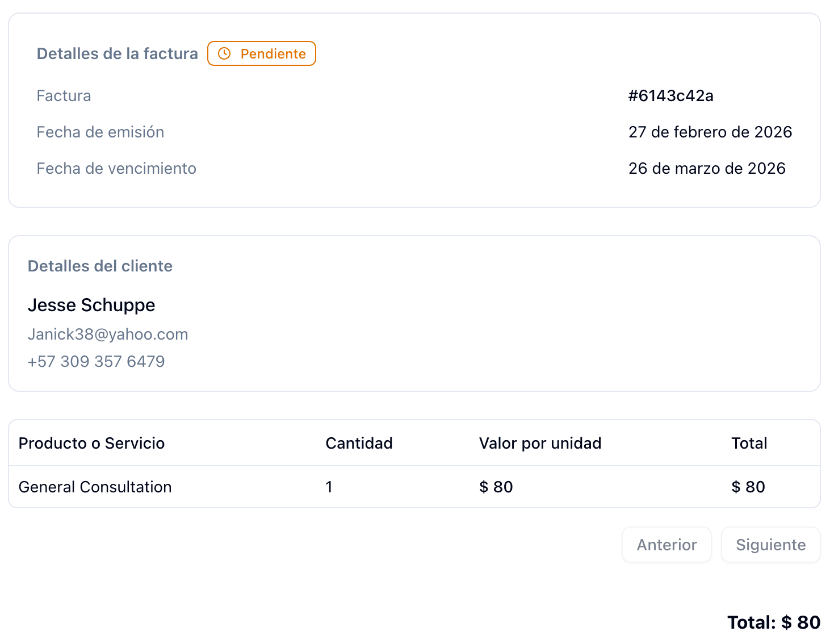
Task: Click the client email Janick38@yahoo.com
Action: tap(108, 334)
